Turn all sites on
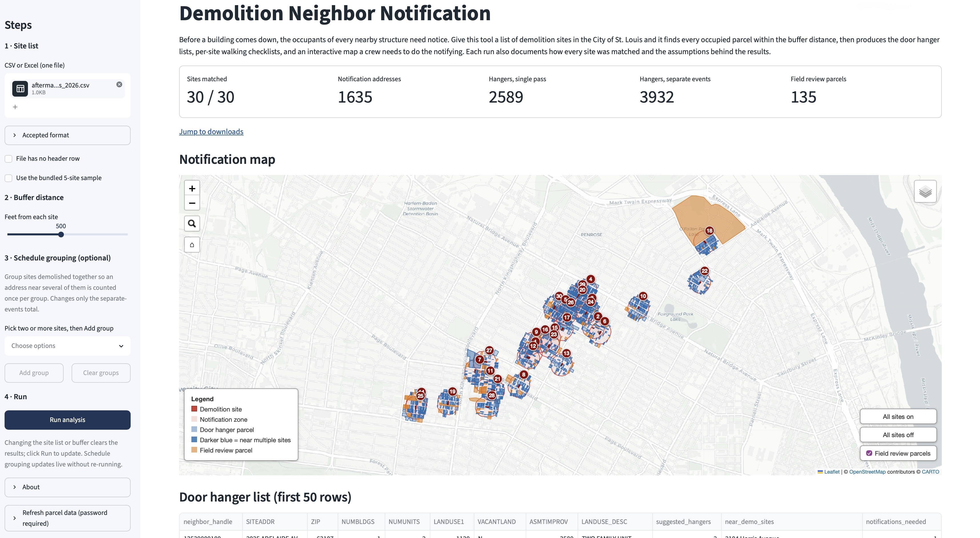This screenshot has width=980, height=538. coord(898,416)
